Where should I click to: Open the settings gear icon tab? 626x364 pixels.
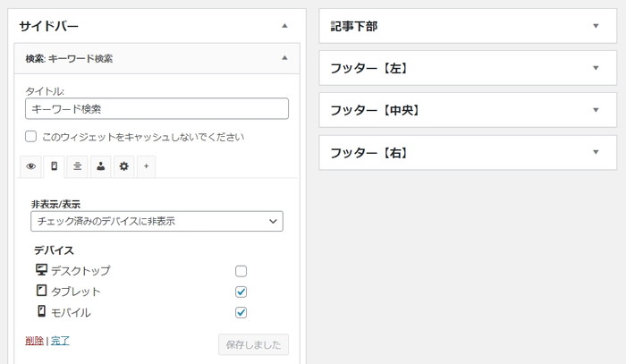tap(123, 166)
